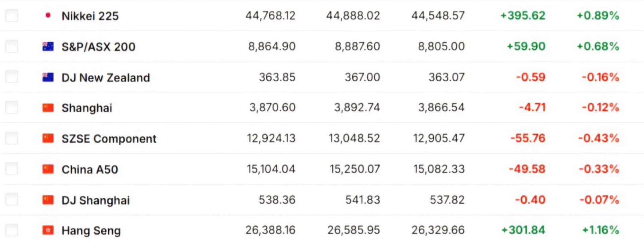The width and height of the screenshot is (644, 242).
Task: Go to the SZSE Component index
Action: [x=109, y=139]
